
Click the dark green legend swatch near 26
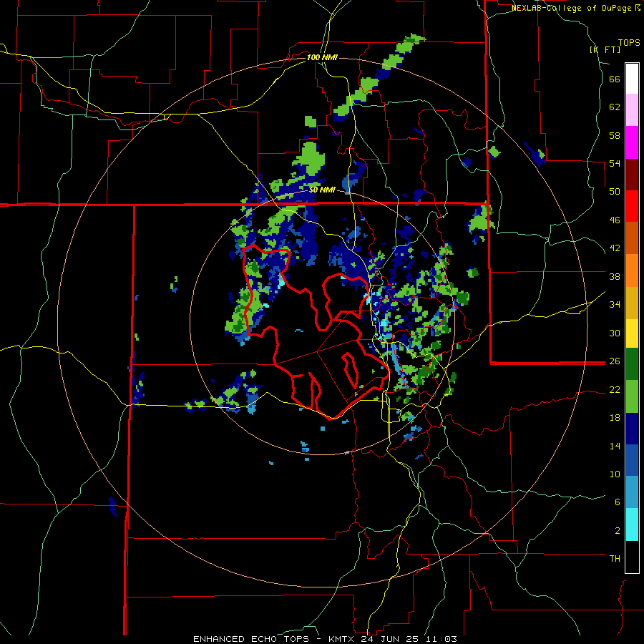(632, 364)
